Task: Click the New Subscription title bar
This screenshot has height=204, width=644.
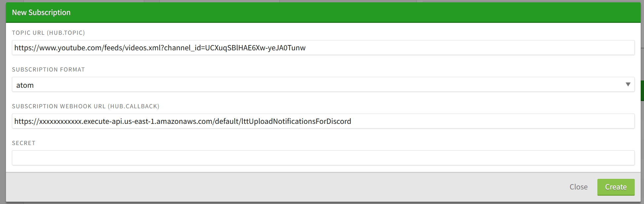Action: [41, 12]
